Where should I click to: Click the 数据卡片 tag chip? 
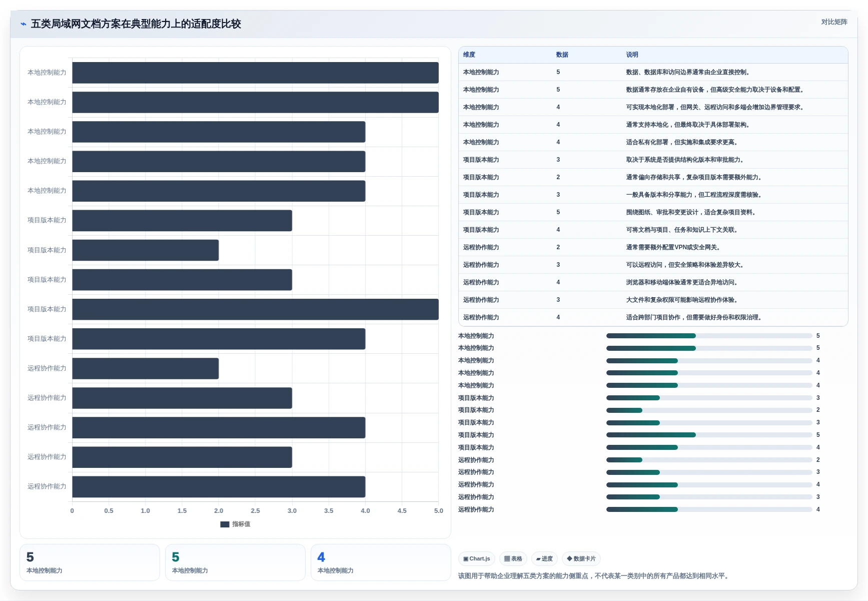tap(581, 559)
